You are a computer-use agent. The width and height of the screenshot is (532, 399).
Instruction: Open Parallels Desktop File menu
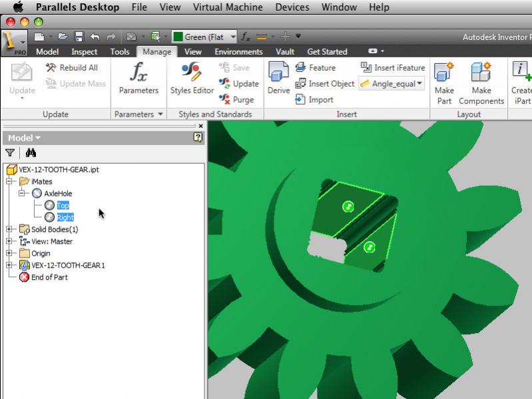point(139,7)
